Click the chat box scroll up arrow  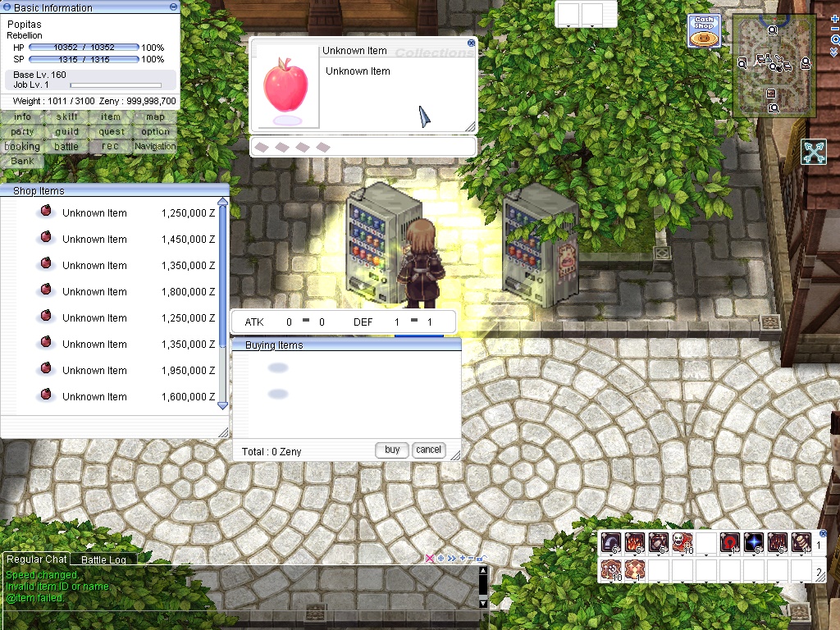point(482,571)
